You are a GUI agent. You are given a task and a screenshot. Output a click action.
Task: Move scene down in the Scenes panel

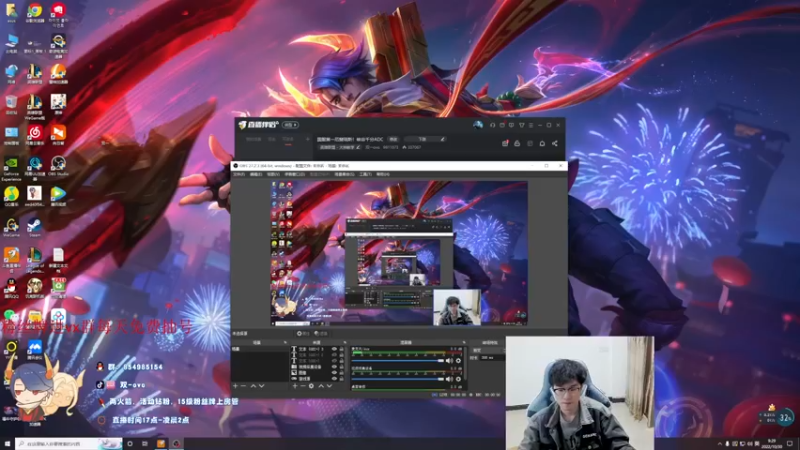coord(262,386)
